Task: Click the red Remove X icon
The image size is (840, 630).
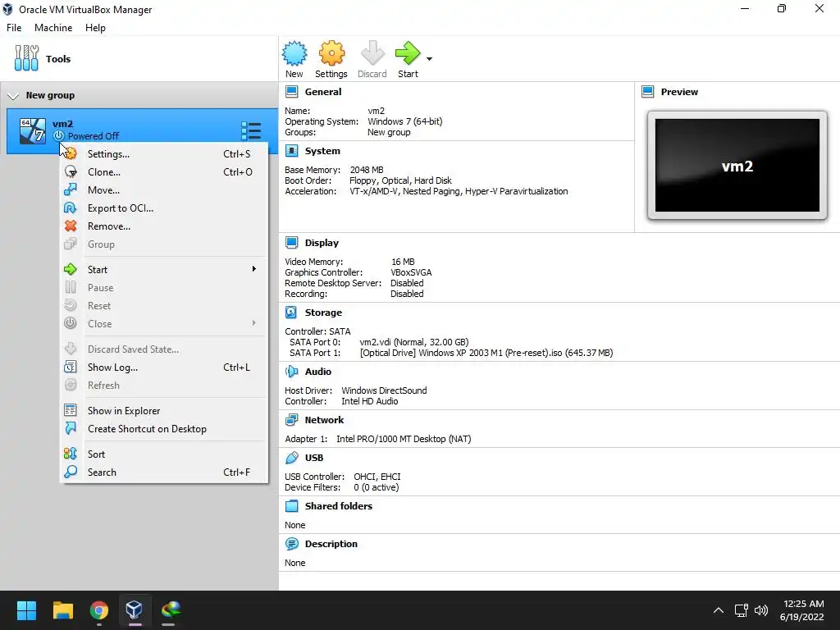Action: (x=71, y=226)
